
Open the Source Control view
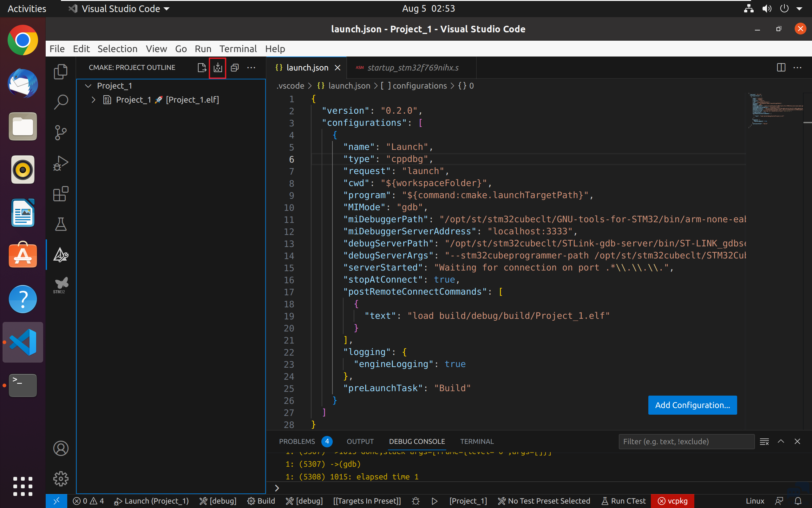pos(61,132)
